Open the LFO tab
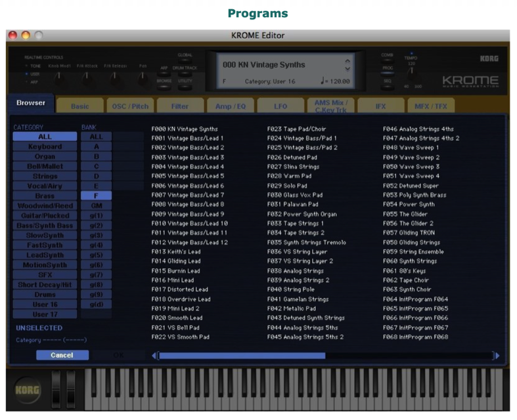Image resolution: width=517 pixels, height=420 pixels. [281, 106]
